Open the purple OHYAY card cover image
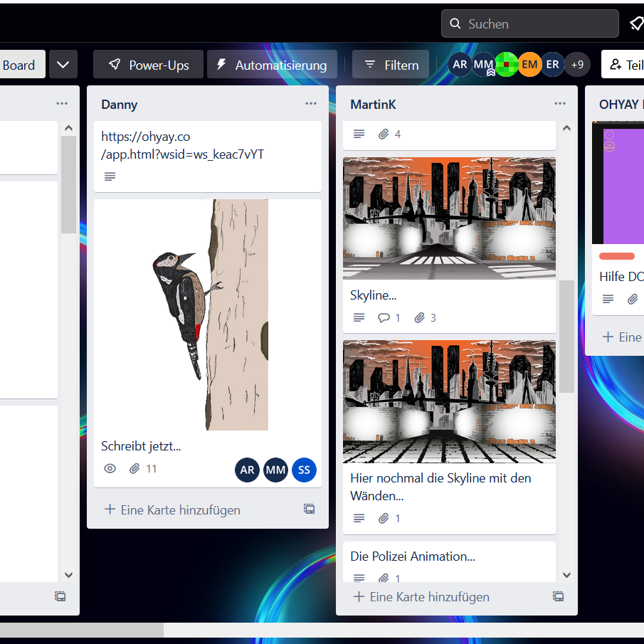This screenshot has height=644, width=644. [x=618, y=183]
